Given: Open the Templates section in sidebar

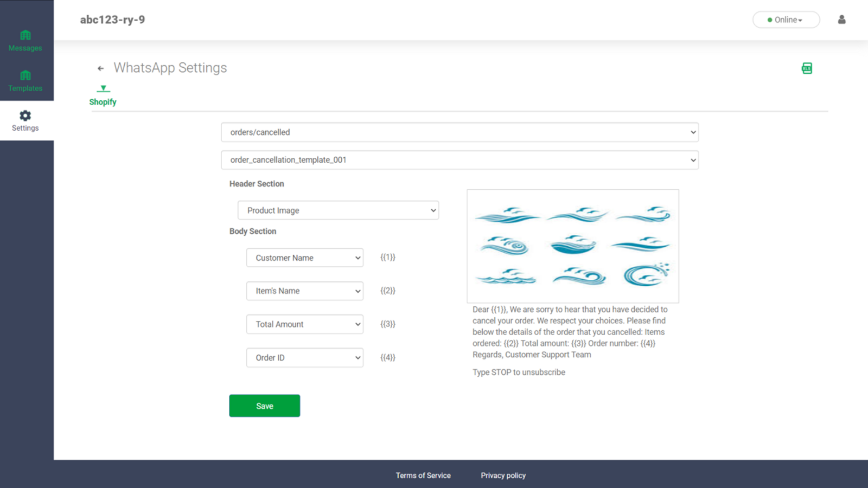Looking at the screenshot, I should click(x=25, y=80).
